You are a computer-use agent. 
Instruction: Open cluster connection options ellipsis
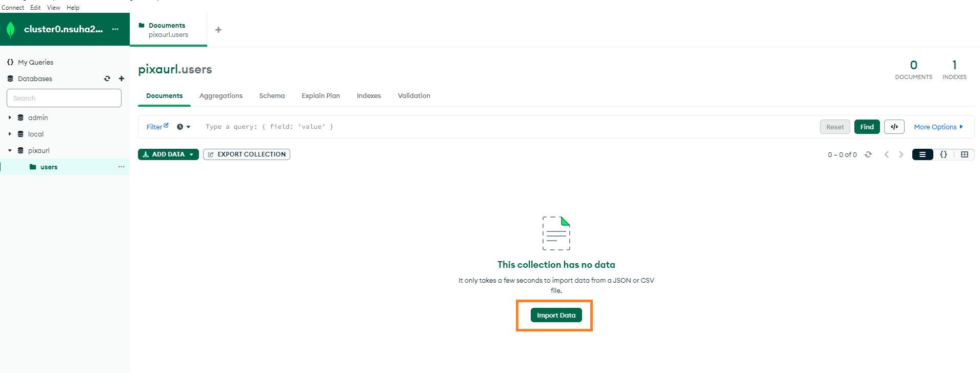pos(115,29)
